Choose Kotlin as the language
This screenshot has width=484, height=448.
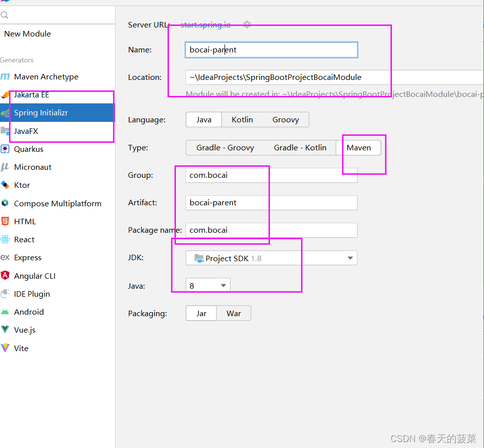point(242,120)
